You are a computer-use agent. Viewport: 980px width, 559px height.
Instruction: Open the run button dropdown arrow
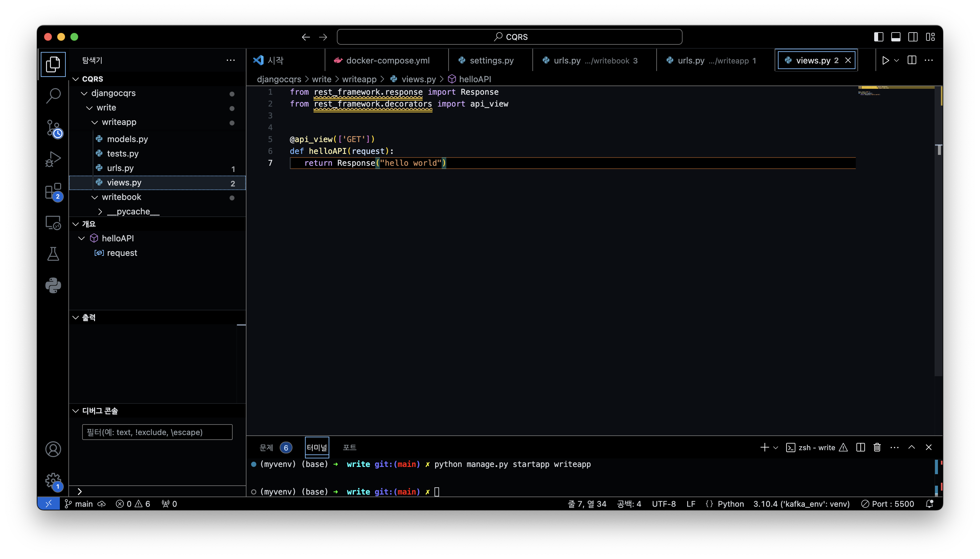point(897,61)
